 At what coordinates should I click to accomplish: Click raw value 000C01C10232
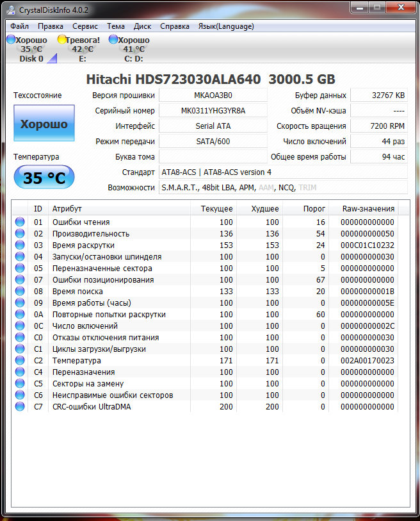pyautogui.click(x=367, y=245)
